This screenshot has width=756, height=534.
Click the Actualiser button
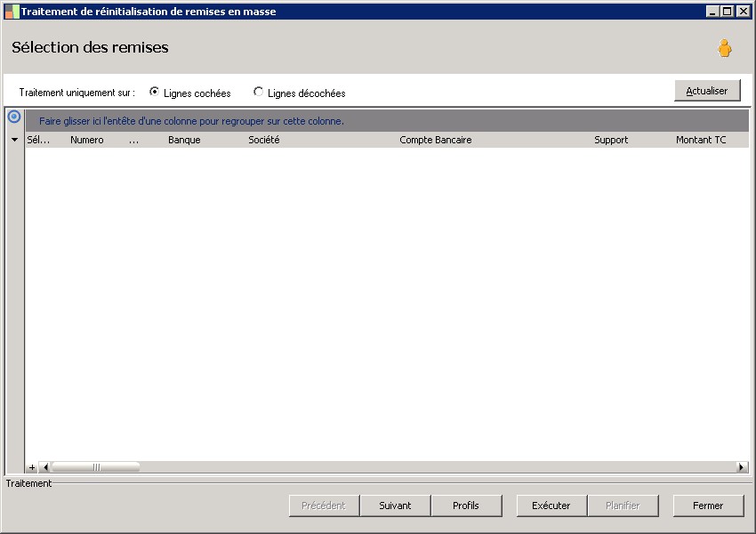(x=707, y=91)
